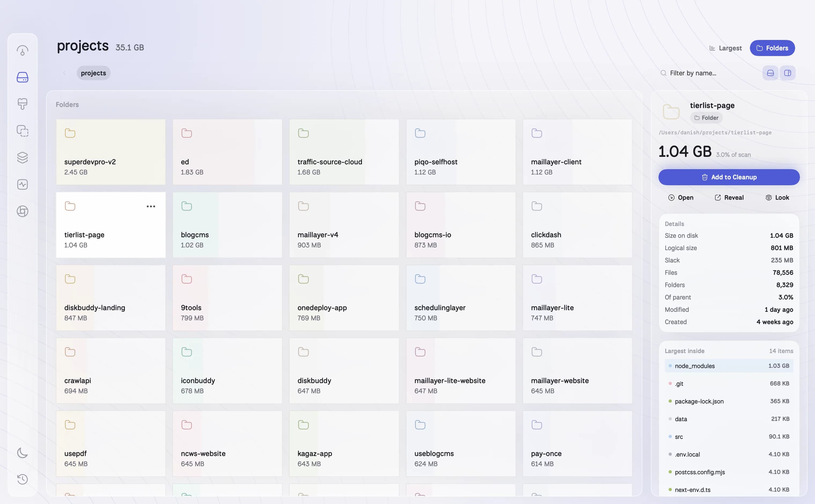Click the tierlist-page card folder icon
Viewport: 815px width, 504px height.
coord(70,206)
